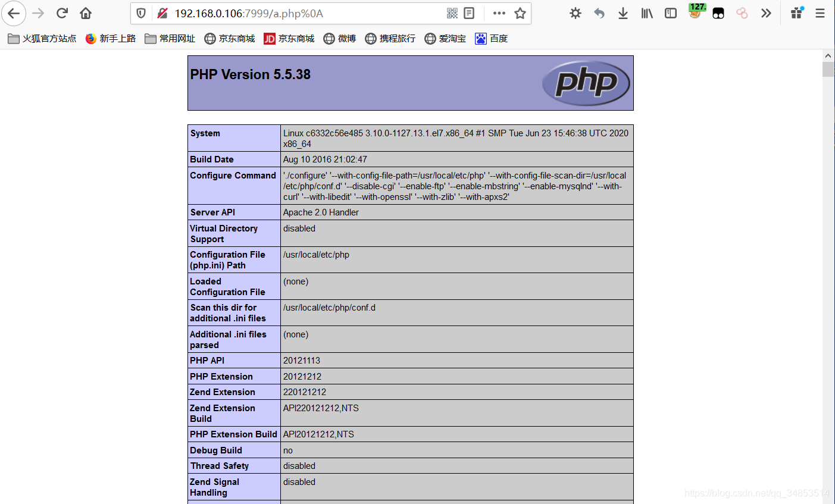Open the 百度 bookmark
The height and width of the screenshot is (504, 835).
(492, 39)
